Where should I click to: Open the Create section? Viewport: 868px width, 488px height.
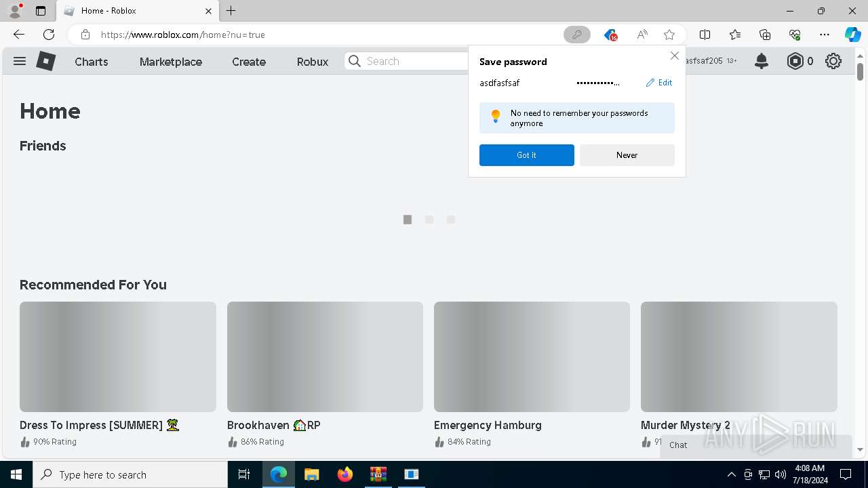249,62
